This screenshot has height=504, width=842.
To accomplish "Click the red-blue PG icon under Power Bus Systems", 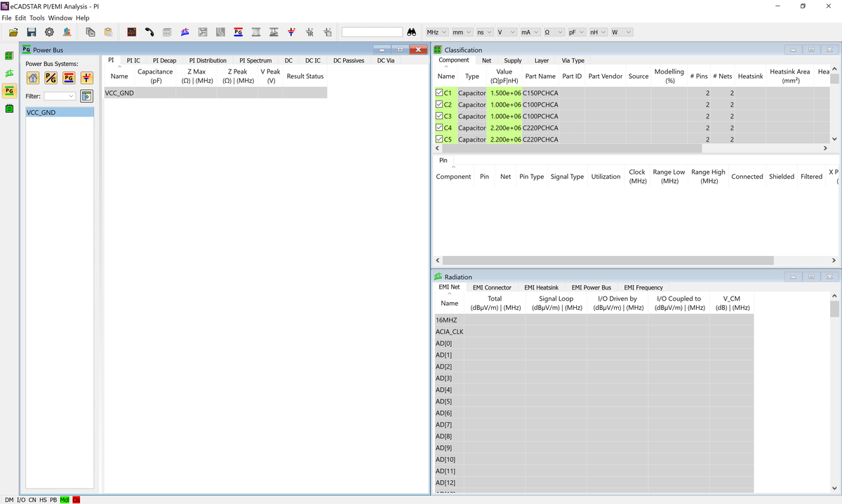I will pos(69,78).
